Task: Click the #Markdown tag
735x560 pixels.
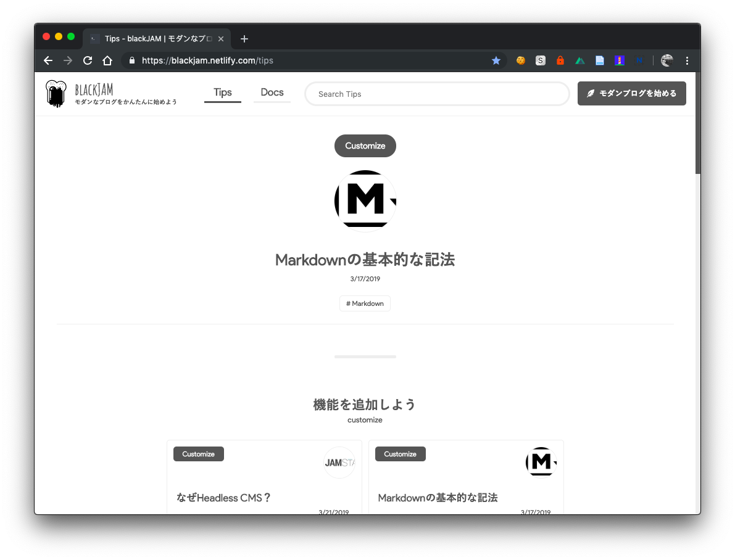Action: click(365, 303)
